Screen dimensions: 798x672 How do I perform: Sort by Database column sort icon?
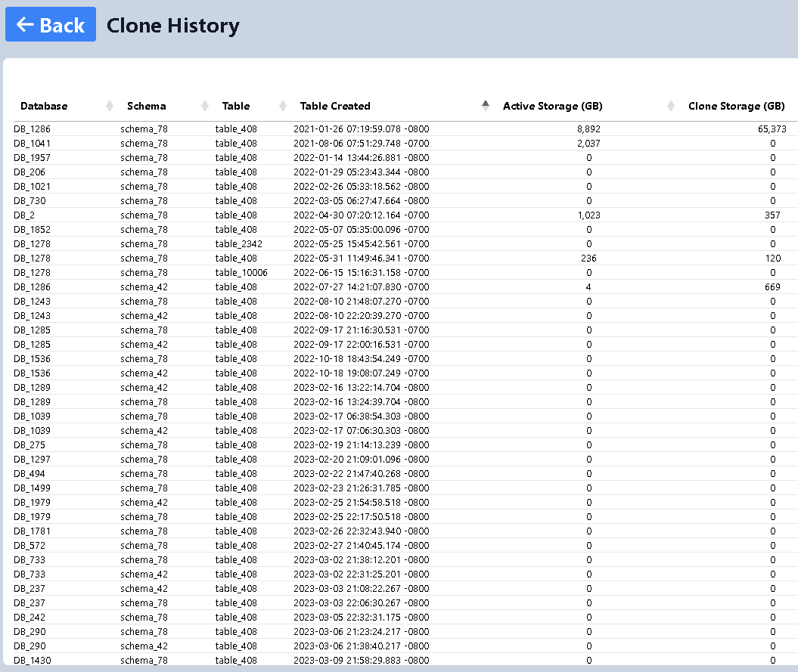[110, 106]
